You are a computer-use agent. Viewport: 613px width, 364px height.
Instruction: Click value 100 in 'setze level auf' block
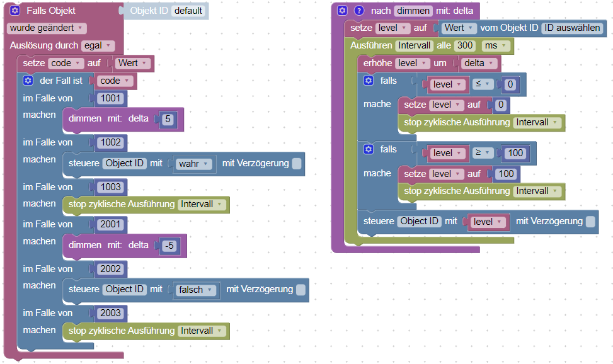506,174
